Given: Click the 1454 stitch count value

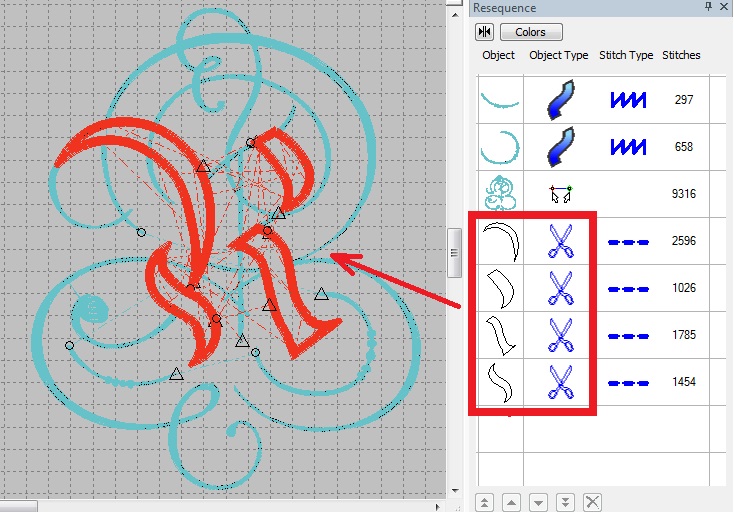Looking at the screenshot, I should (x=683, y=382).
